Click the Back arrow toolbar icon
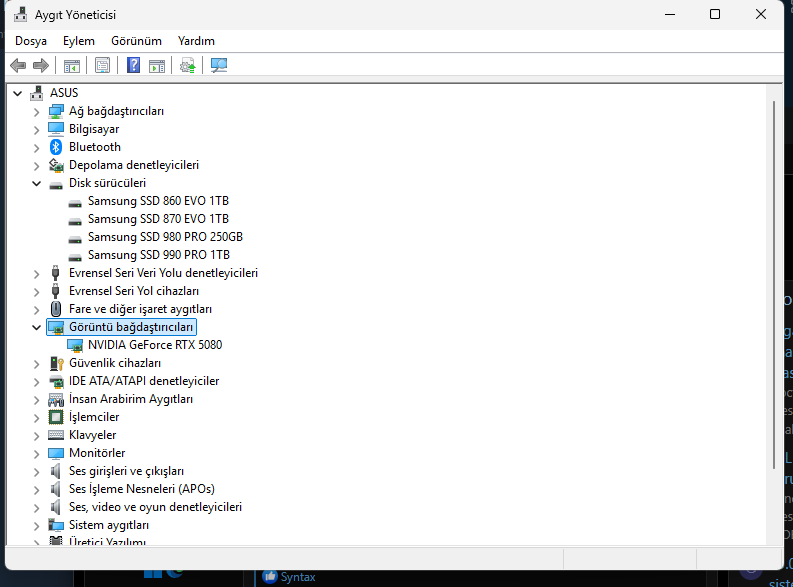793x587 pixels. (18, 65)
